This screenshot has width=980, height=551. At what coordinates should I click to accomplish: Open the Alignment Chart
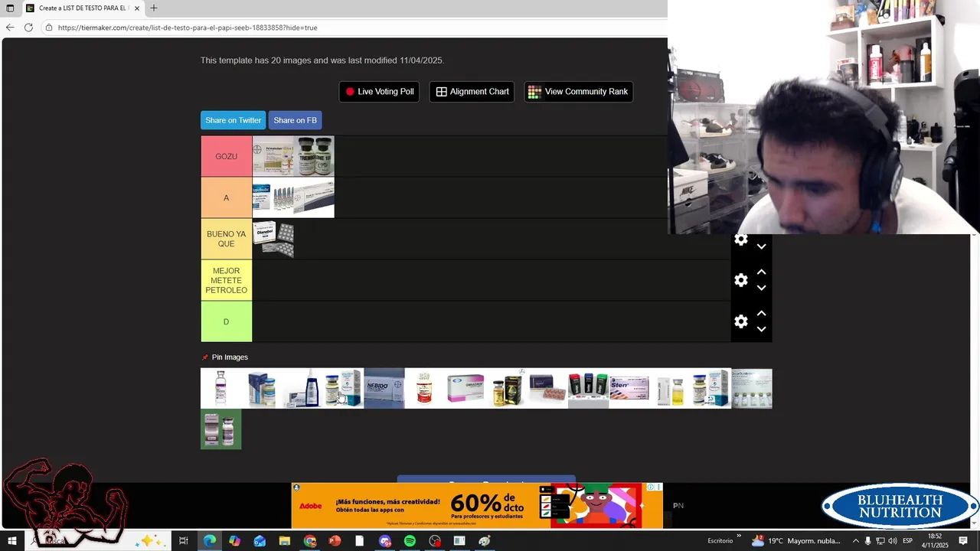pos(472,92)
